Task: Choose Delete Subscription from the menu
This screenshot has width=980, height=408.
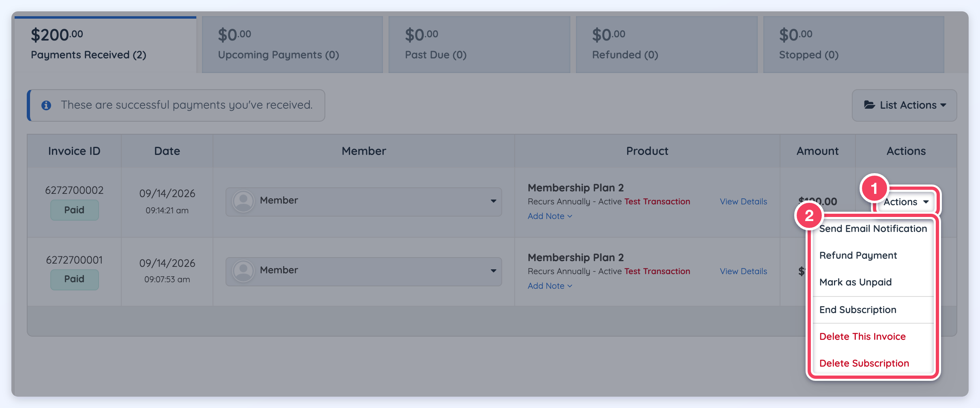Action: click(873, 363)
